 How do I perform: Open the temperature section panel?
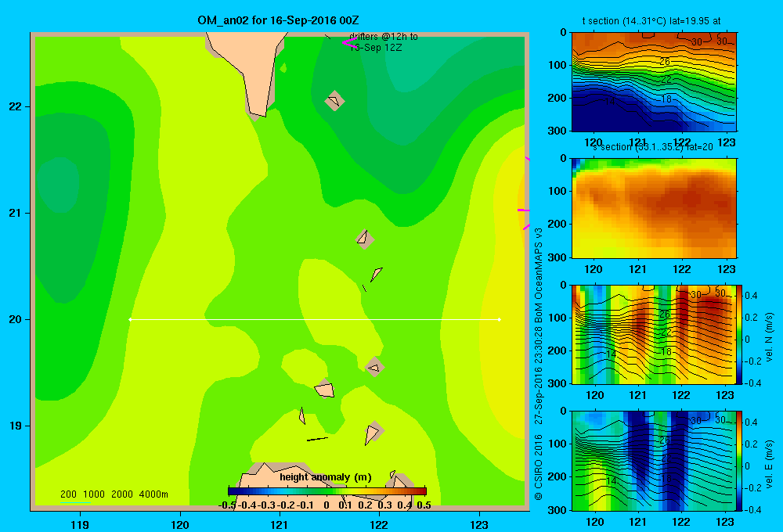click(x=654, y=81)
